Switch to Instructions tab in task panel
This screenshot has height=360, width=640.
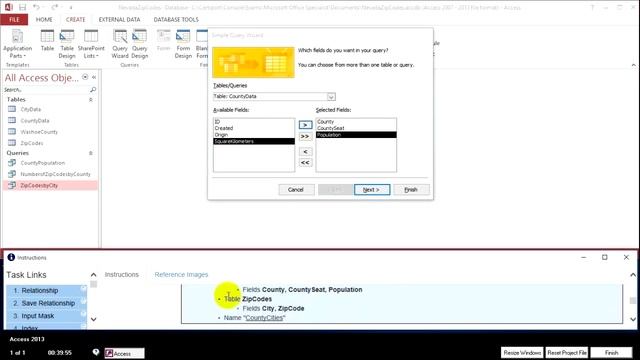122,275
